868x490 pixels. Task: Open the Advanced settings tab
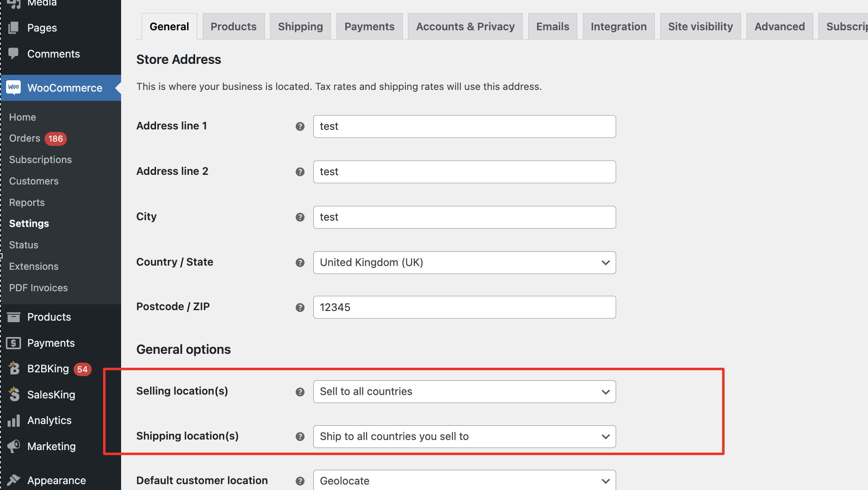[x=780, y=26]
